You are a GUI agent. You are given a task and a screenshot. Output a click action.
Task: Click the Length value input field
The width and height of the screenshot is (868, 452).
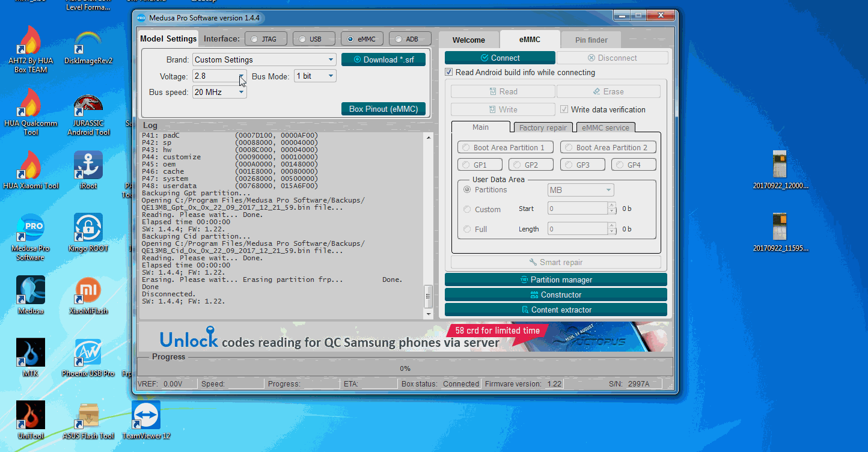click(x=579, y=229)
